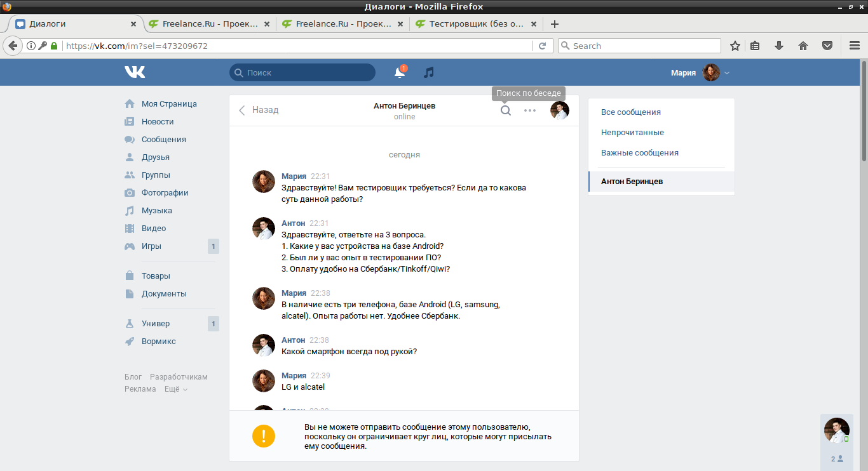868x471 pixels.
Task: Click Мария sender name at 22:31
Action: tap(294, 176)
